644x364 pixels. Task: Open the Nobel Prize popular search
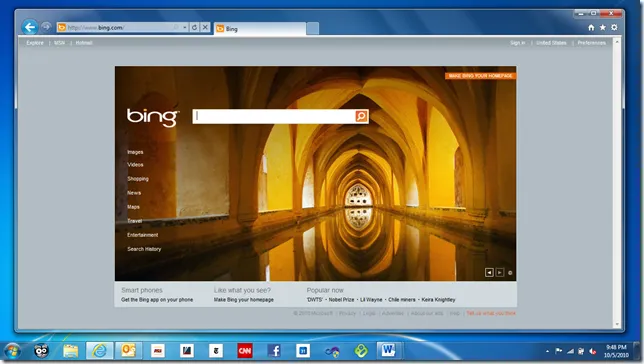click(341, 300)
